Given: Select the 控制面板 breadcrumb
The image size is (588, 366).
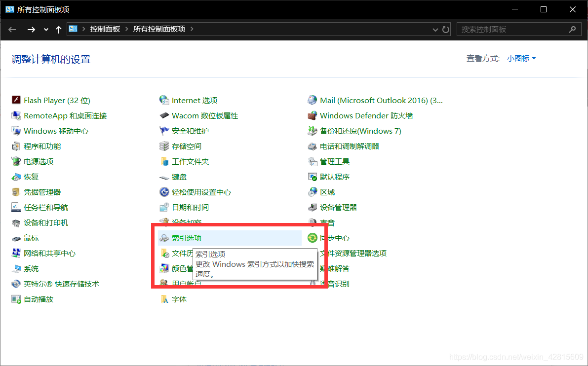Looking at the screenshot, I should tap(105, 29).
